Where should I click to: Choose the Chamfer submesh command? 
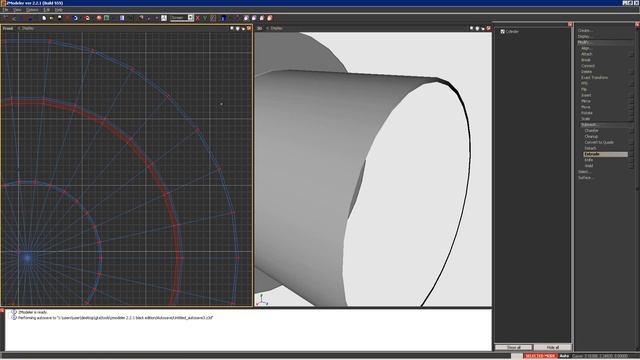(591, 131)
